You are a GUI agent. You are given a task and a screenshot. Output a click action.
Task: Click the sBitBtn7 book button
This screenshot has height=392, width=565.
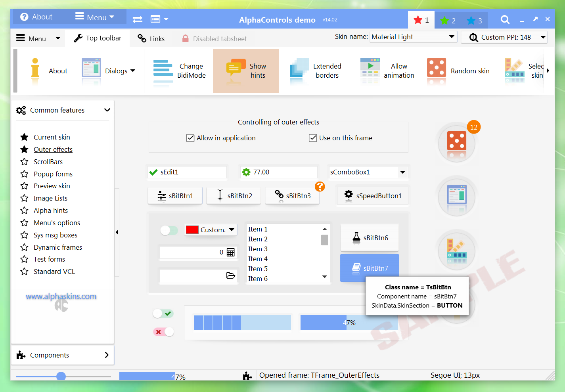coord(370,268)
